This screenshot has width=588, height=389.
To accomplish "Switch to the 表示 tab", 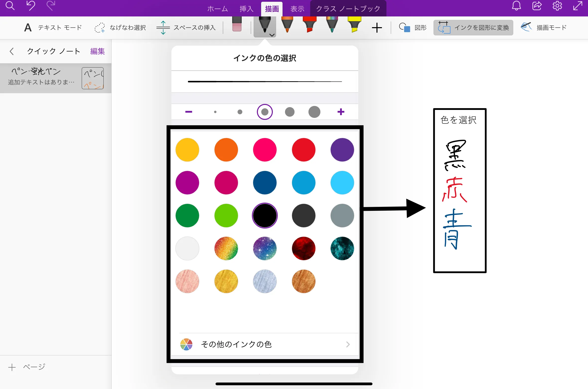I will [x=297, y=8].
